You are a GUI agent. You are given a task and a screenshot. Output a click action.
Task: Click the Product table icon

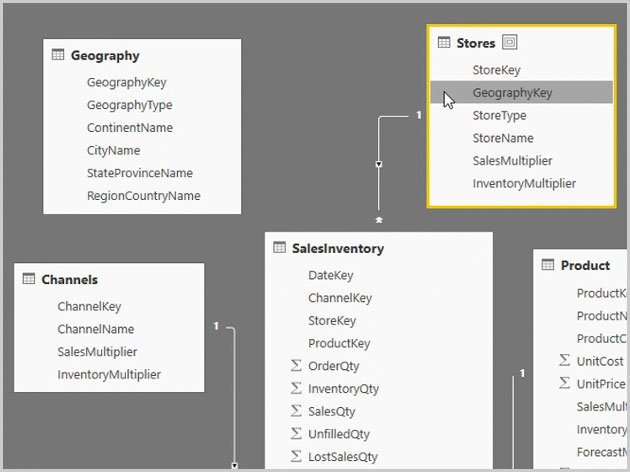pos(548,265)
